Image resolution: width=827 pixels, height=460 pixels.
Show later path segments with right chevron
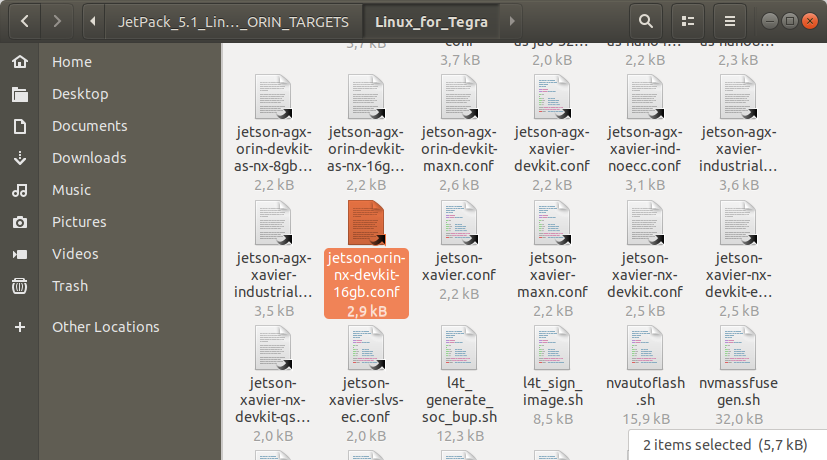(511, 21)
